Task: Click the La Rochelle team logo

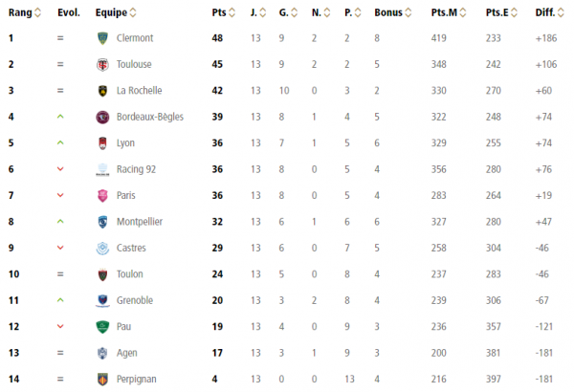Action: pyautogui.click(x=102, y=91)
